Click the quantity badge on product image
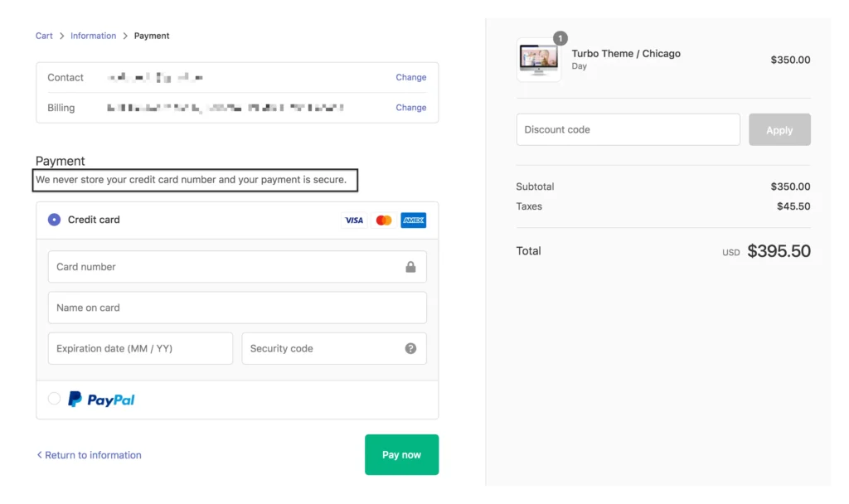The image size is (849, 504). pos(560,38)
